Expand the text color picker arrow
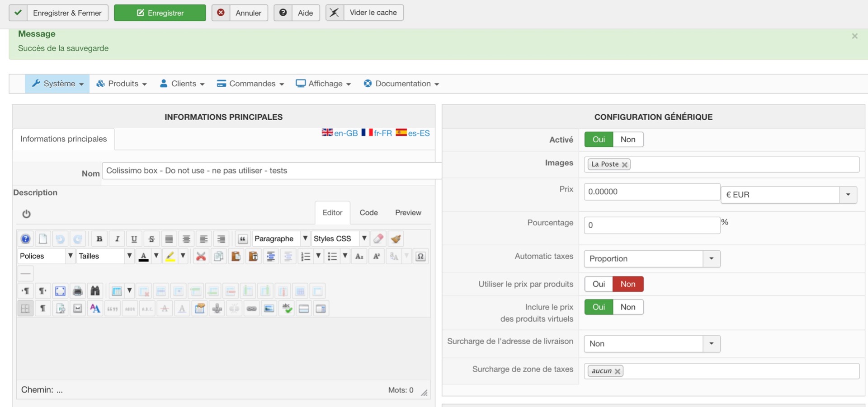Viewport: 868px width, 407px height. [156, 256]
